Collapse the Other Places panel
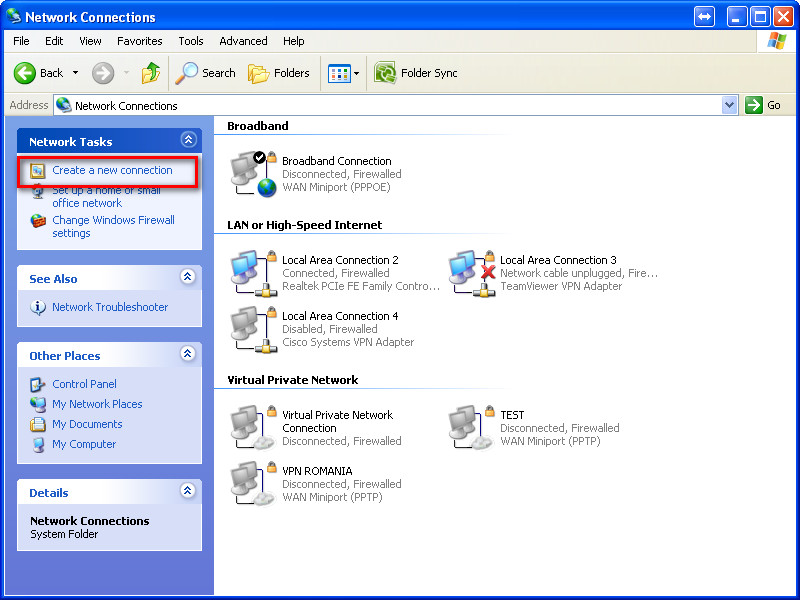This screenshot has width=800, height=600. tap(188, 354)
